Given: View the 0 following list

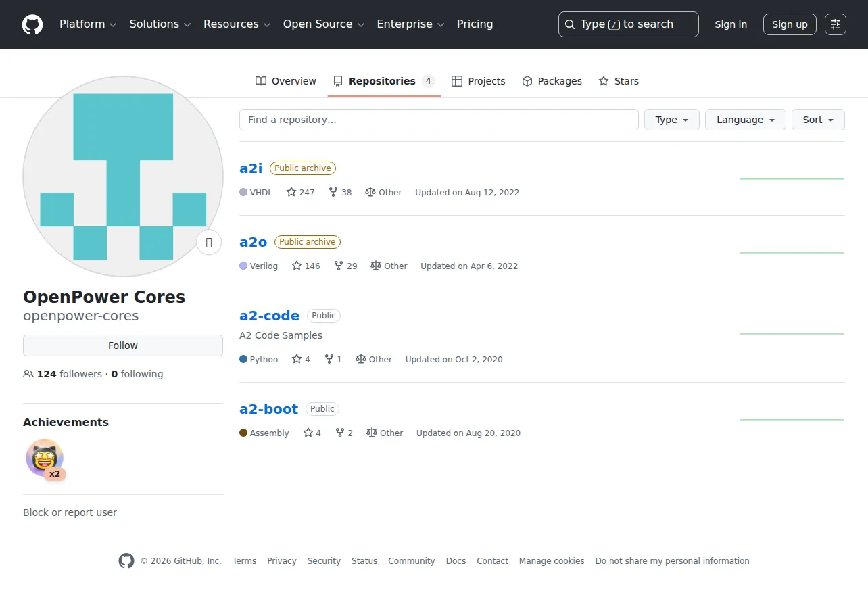Looking at the screenshot, I should pos(137,374).
